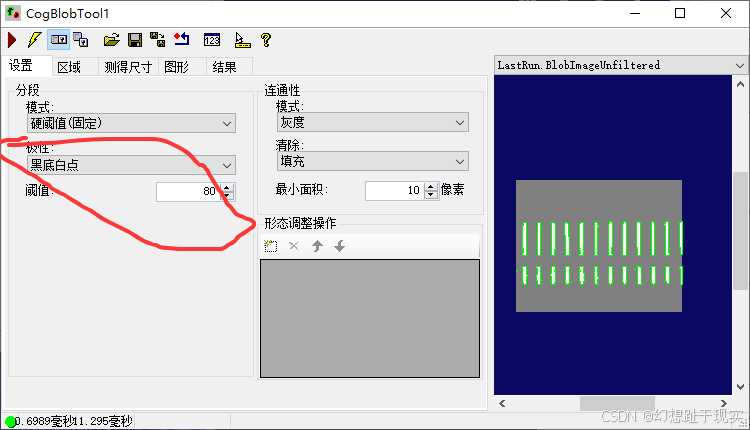
Task: Expand the 硬阈值(固定) mode dropdown
Action: pyautogui.click(x=131, y=123)
